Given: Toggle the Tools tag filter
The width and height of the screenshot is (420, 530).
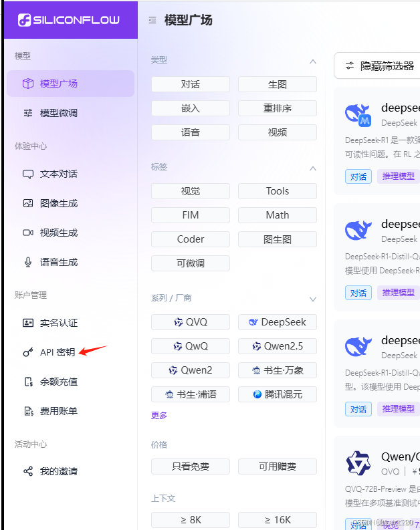Looking at the screenshot, I should [x=278, y=191].
